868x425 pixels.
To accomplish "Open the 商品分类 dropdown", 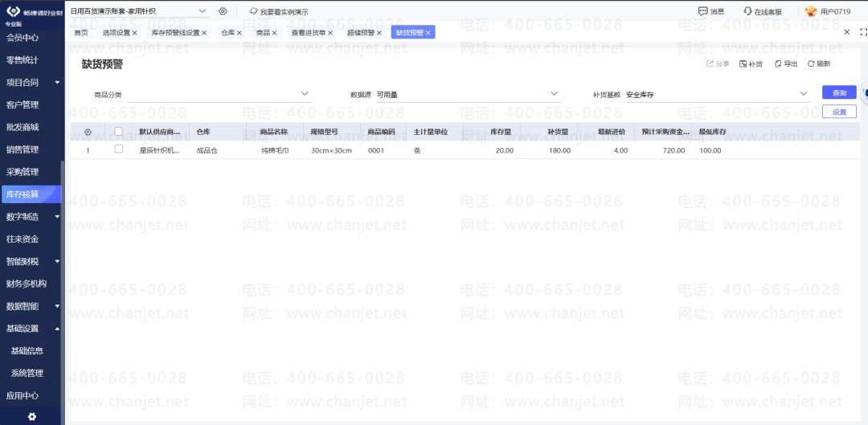I will pyautogui.click(x=305, y=94).
